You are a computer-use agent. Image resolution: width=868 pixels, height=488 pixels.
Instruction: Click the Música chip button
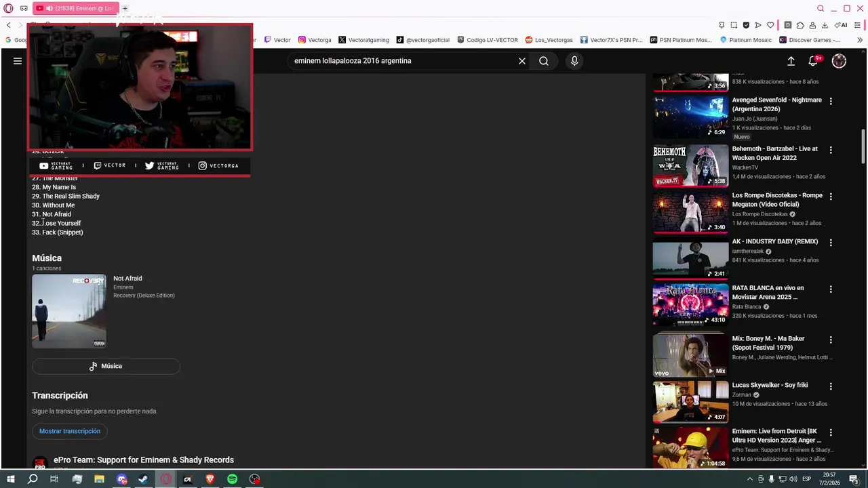click(x=106, y=366)
